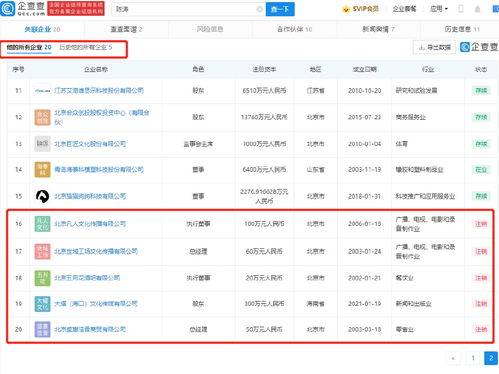Click the green logo in row 16
Viewport: 499px width, 374px height.
coord(42,224)
